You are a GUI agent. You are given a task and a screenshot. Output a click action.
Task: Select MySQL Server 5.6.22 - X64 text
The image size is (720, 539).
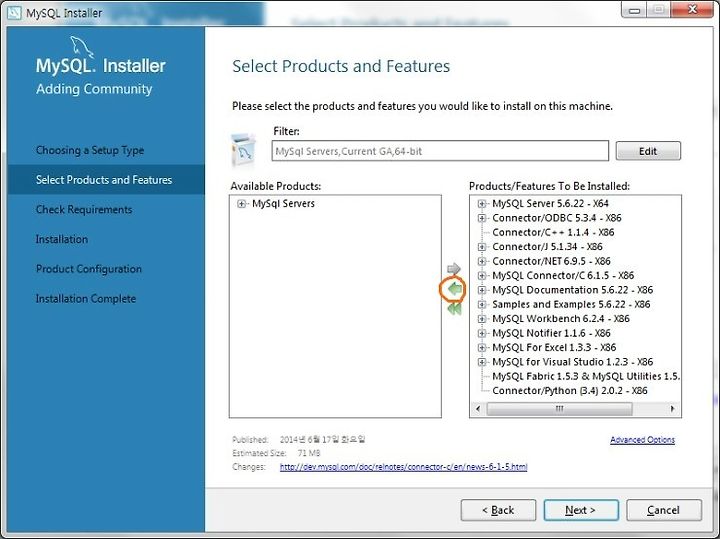(x=550, y=203)
